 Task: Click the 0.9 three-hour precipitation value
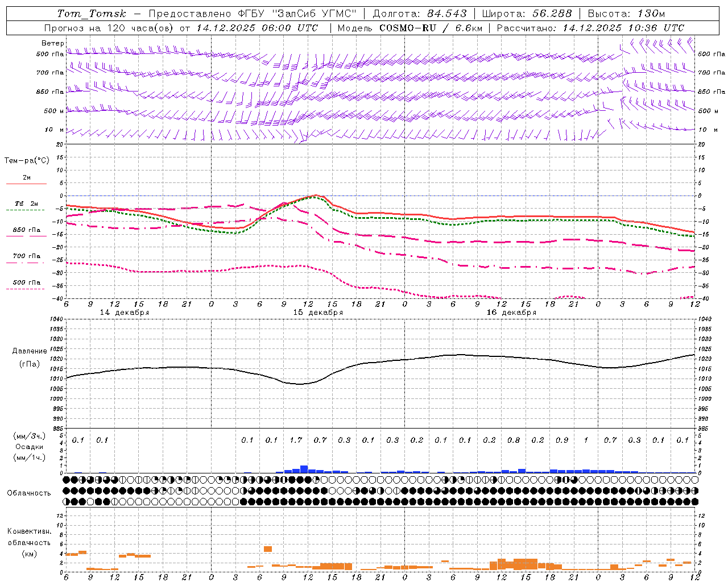[x=562, y=440]
